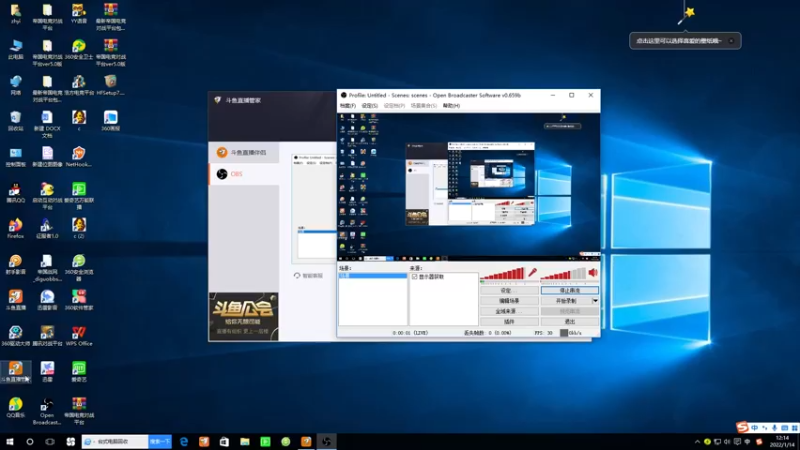Viewport: 800px width, 450px height.
Task: Select the 斗鱼直播伴侣 sidebar tab
Action: click(244, 153)
